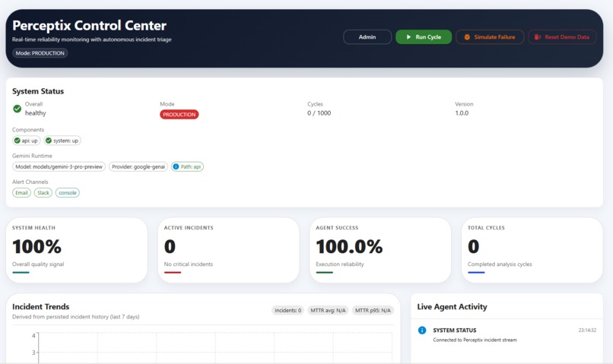
Task: Click the Mode: PRODUCTION header badge
Action: coord(40,53)
